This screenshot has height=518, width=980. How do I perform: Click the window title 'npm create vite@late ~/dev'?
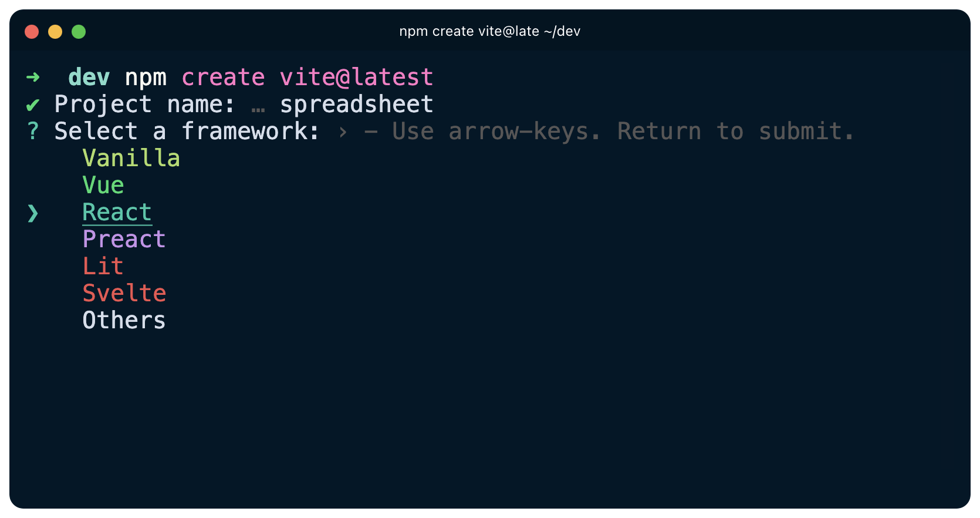[x=489, y=31]
